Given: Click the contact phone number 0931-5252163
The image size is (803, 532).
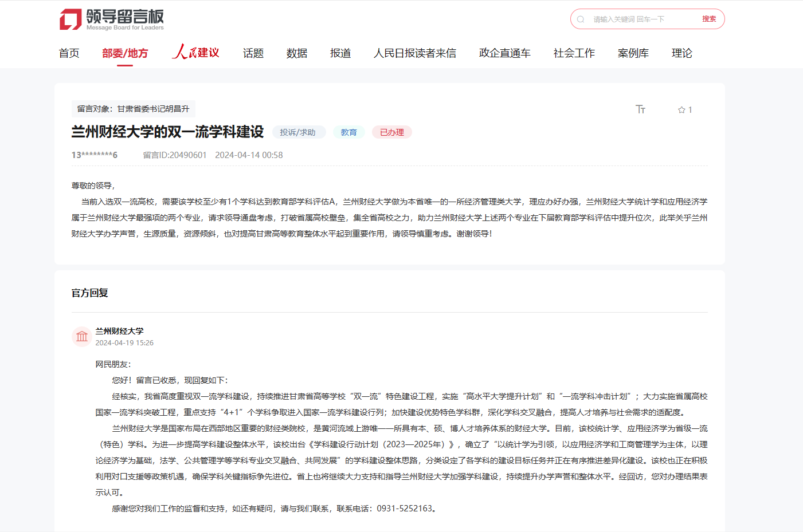Looking at the screenshot, I should (405, 509).
